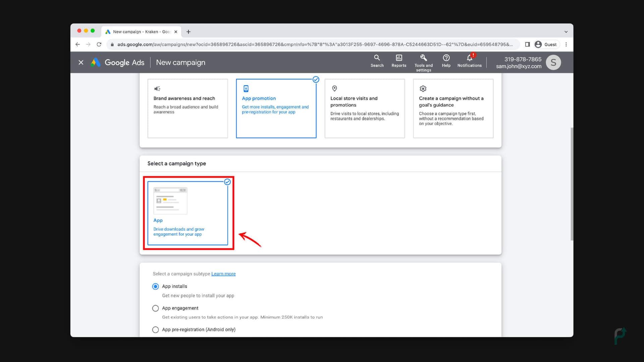Image resolution: width=644 pixels, height=362 pixels.
Task: Close the New campaign browser tab
Action: 176,32
